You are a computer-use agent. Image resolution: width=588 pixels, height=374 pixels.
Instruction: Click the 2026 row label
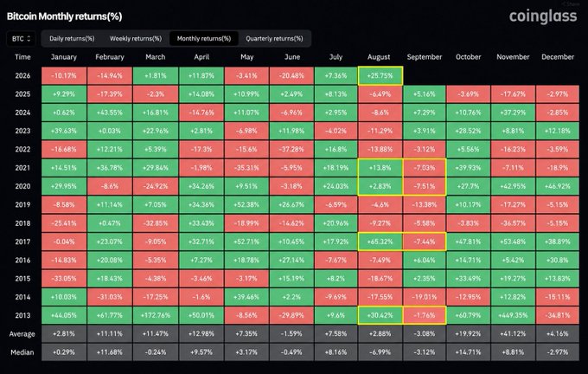coord(22,76)
